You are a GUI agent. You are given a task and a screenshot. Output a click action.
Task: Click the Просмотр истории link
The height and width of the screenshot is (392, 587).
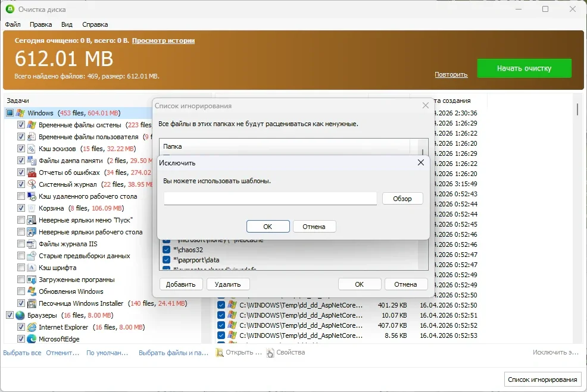163,40
